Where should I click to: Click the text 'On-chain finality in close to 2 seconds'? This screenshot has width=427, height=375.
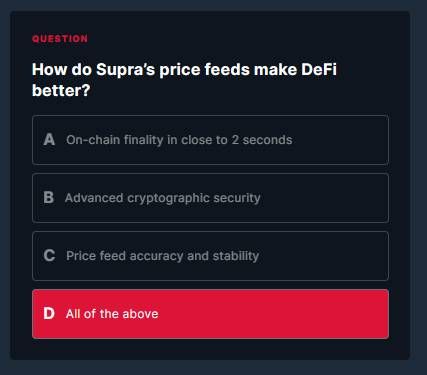tap(179, 140)
